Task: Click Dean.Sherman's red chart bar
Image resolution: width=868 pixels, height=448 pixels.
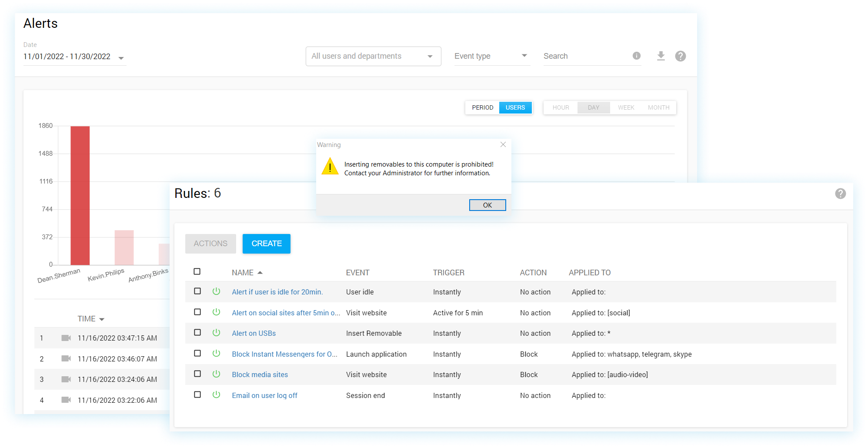Action: [x=80, y=196]
